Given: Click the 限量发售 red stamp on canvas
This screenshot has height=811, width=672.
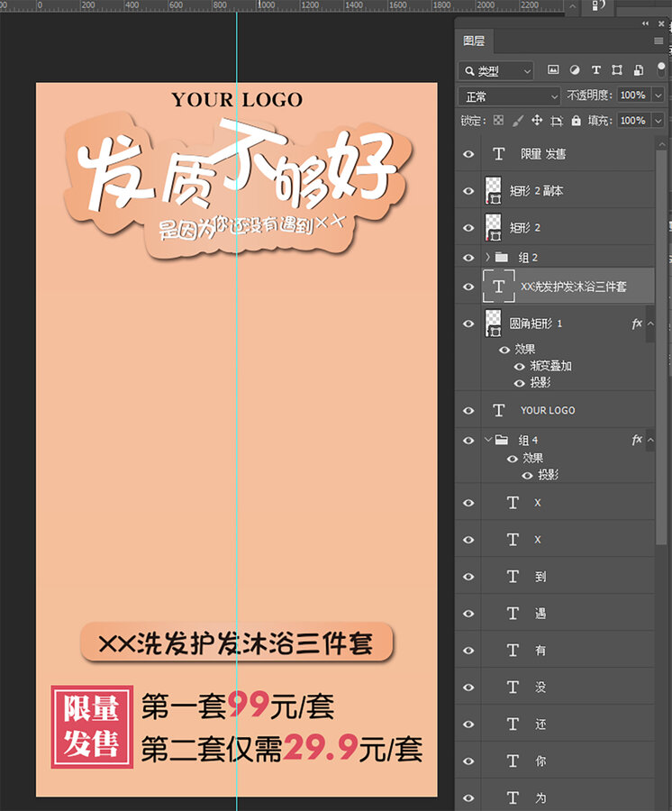Looking at the screenshot, I should (92, 726).
